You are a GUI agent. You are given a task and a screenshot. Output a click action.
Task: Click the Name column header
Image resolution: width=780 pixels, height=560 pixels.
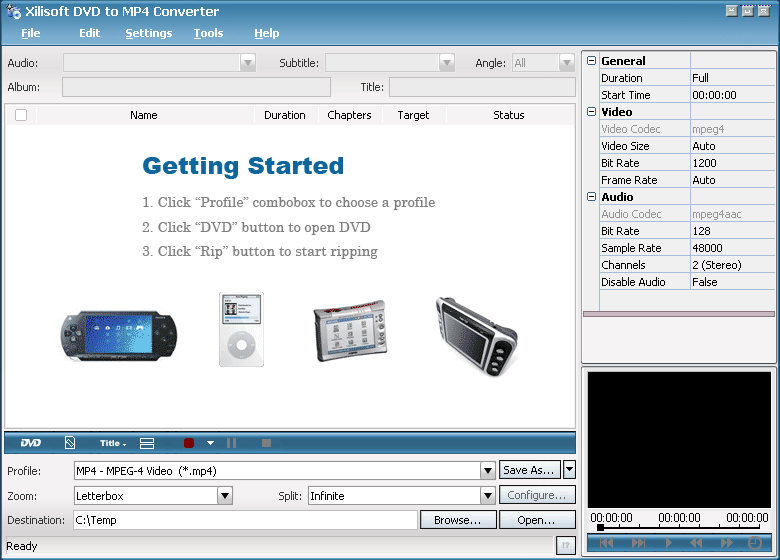coord(144,115)
